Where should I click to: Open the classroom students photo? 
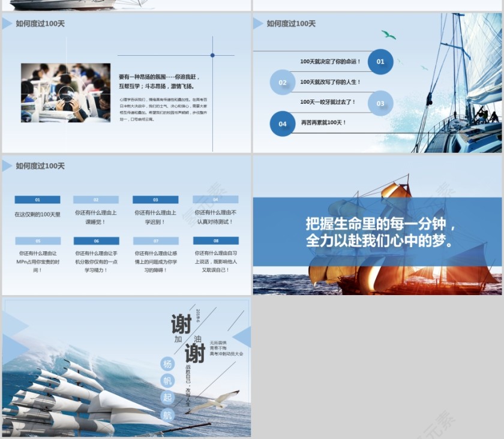[65, 93]
